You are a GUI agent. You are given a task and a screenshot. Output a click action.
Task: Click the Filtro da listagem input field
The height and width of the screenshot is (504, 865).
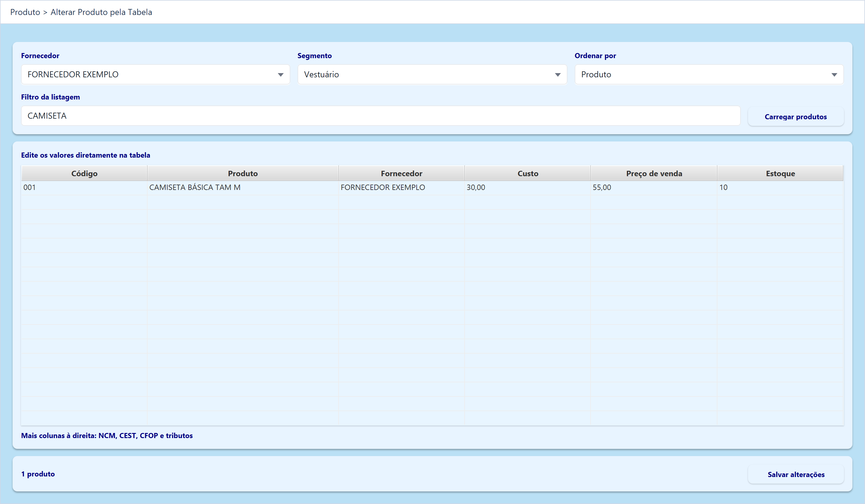381,116
